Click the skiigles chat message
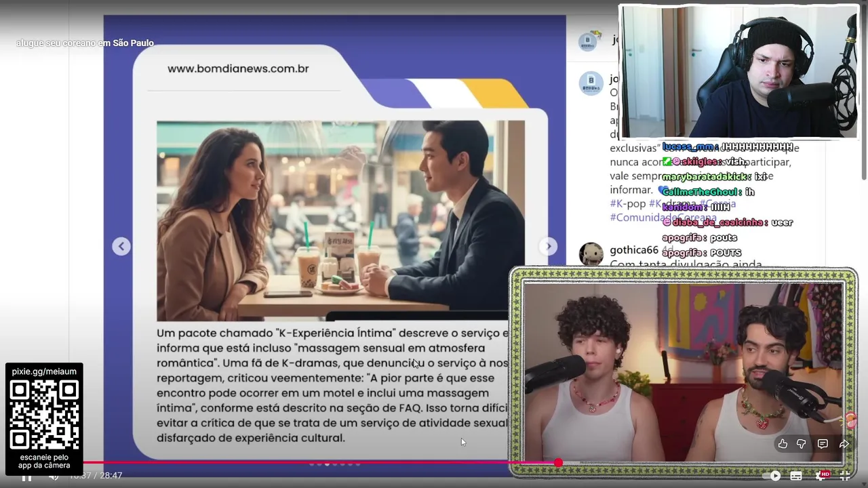 pyautogui.click(x=705, y=161)
